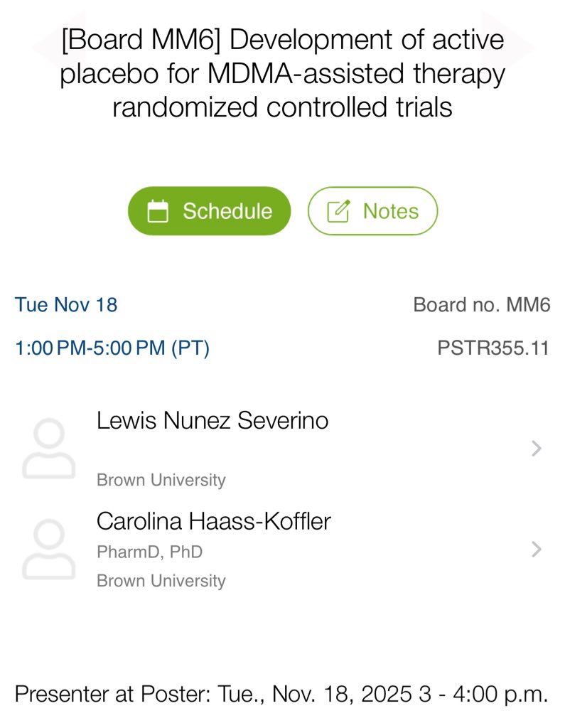This screenshot has height=728, width=565.
Task: Click Brown University under Lewis Nunez Severino
Action: click(x=161, y=480)
